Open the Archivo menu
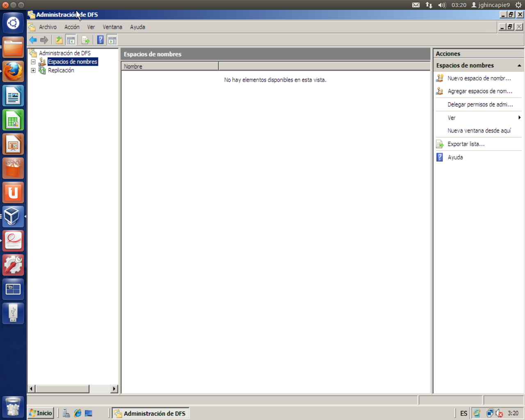Viewport: 525px width, 420px height. [48, 27]
